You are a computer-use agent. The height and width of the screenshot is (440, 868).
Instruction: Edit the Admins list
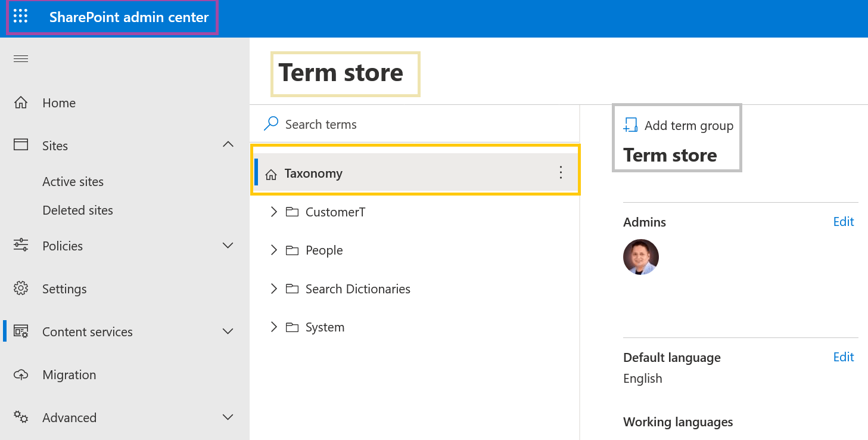tap(844, 221)
